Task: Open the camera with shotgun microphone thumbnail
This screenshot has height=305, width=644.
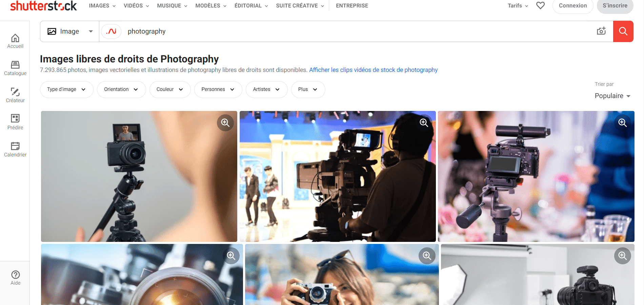Action: 536,176
